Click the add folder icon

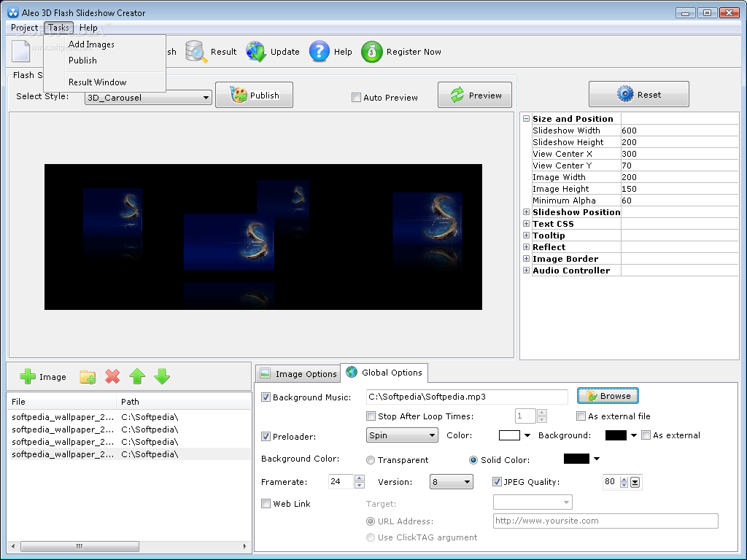[x=88, y=377]
